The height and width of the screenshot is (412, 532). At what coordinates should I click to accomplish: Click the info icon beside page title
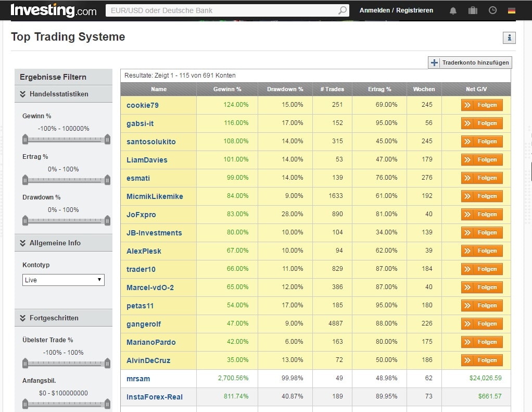pos(509,38)
